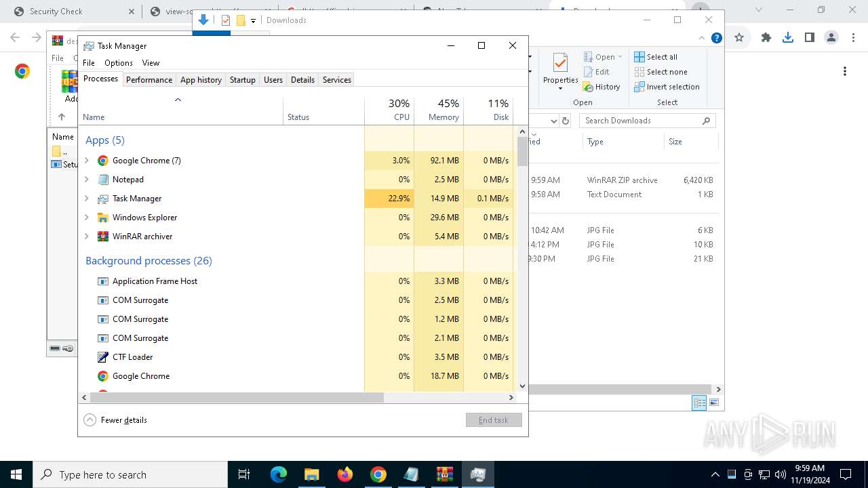Viewport: 868px width, 488px height.
Task: Open Microsoft Edge from taskbar
Action: pos(279,474)
